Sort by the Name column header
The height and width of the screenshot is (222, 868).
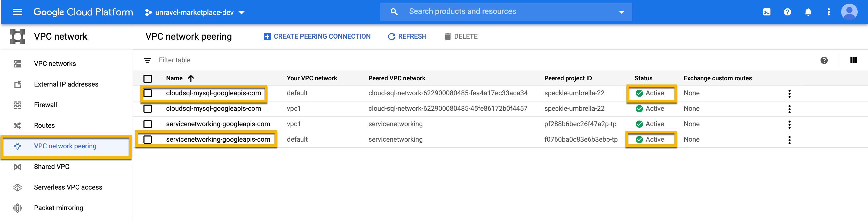point(174,78)
